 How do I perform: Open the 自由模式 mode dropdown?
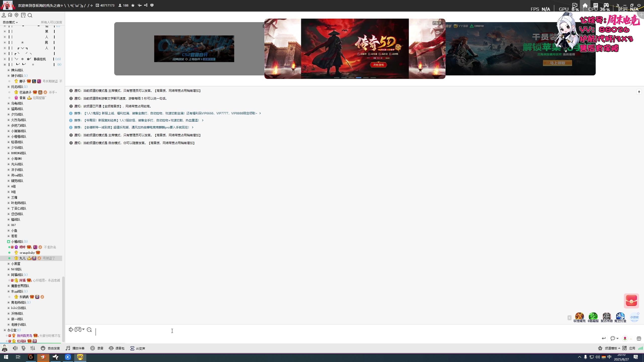pos(10,22)
